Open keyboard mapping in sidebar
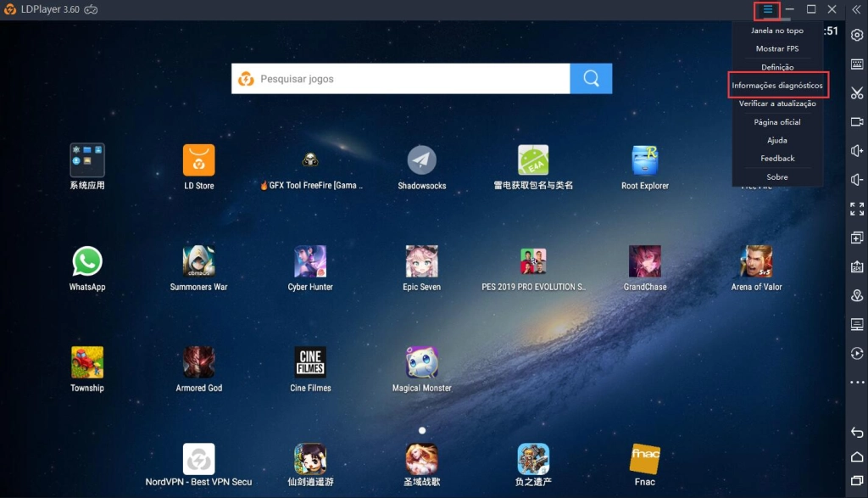The image size is (868, 498). 857,64
